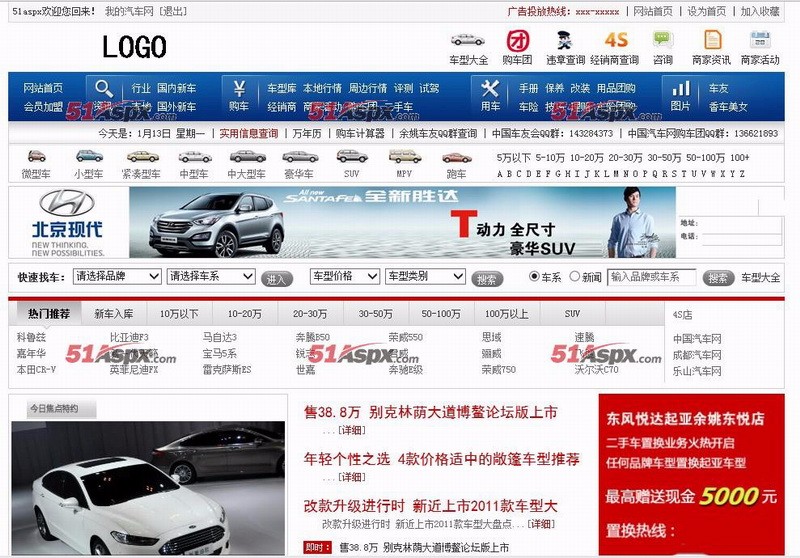Viewport: 800px width, 558px height.
Task: Select the 微型车 car type icon
Action: tap(36, 156)
